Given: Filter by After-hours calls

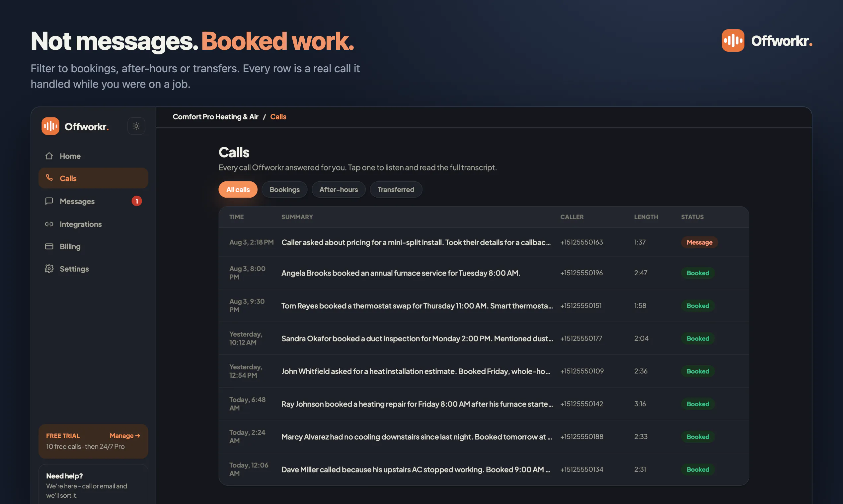Looking at the screenshot, I should pyautogui.click(x=339, y=190).
